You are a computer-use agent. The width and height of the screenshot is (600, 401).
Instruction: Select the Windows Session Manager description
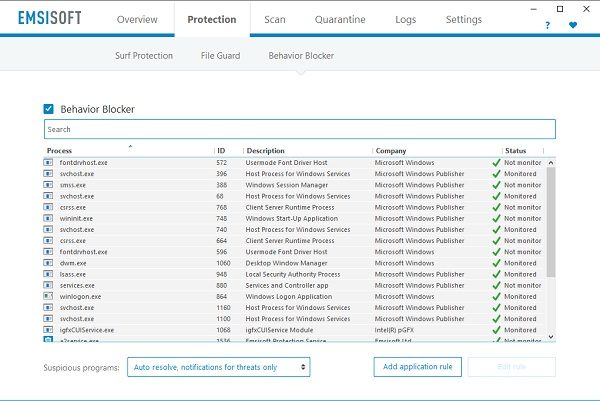tap(287, 185)
